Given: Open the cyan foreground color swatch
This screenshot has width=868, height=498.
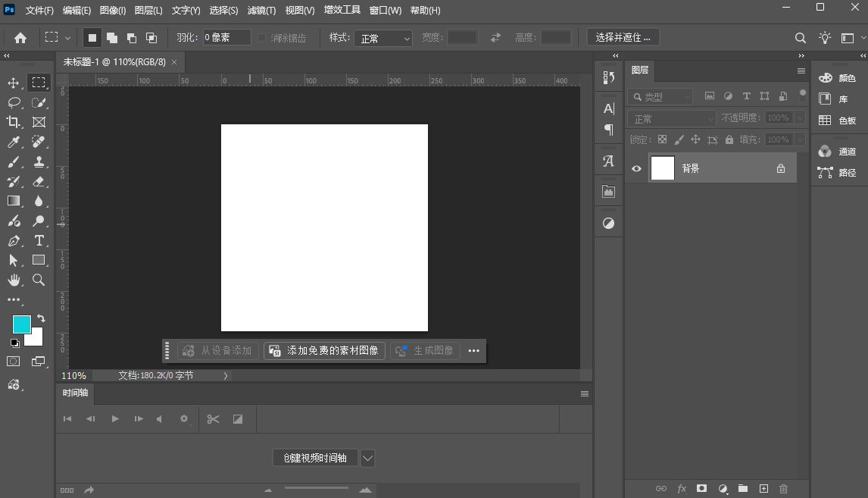Looking at the screenshot, I should pyautogui.click(x=21, y=324).
